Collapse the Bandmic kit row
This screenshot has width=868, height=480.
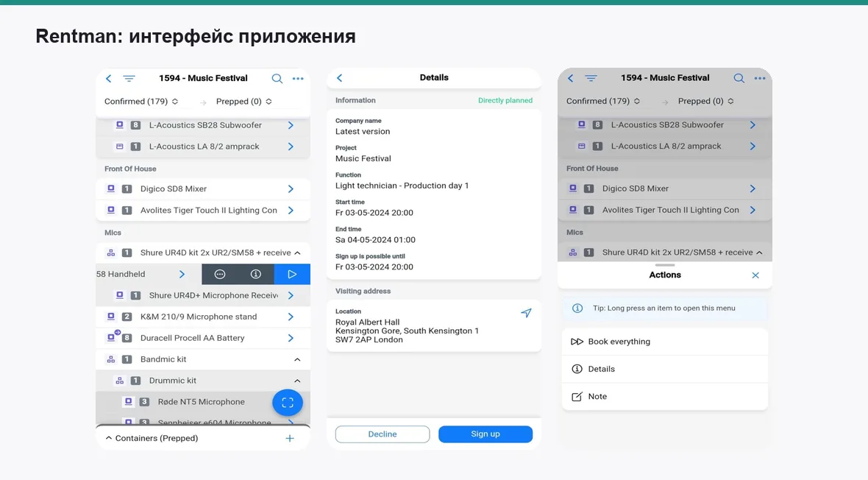tap(297, 360)
